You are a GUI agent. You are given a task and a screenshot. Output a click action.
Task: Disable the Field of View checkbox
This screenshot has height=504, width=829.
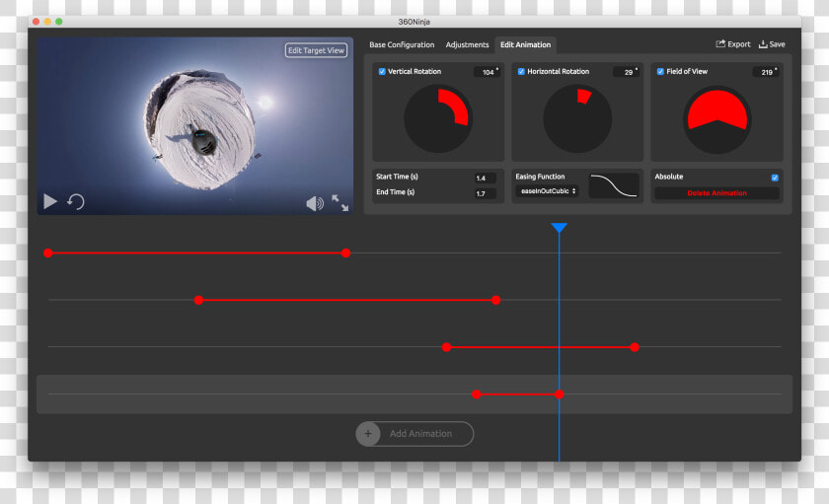click(x=660, y=71)
